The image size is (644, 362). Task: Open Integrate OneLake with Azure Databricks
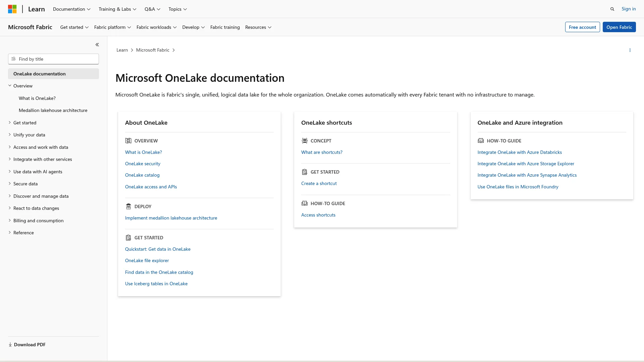(x=520, y=152)
